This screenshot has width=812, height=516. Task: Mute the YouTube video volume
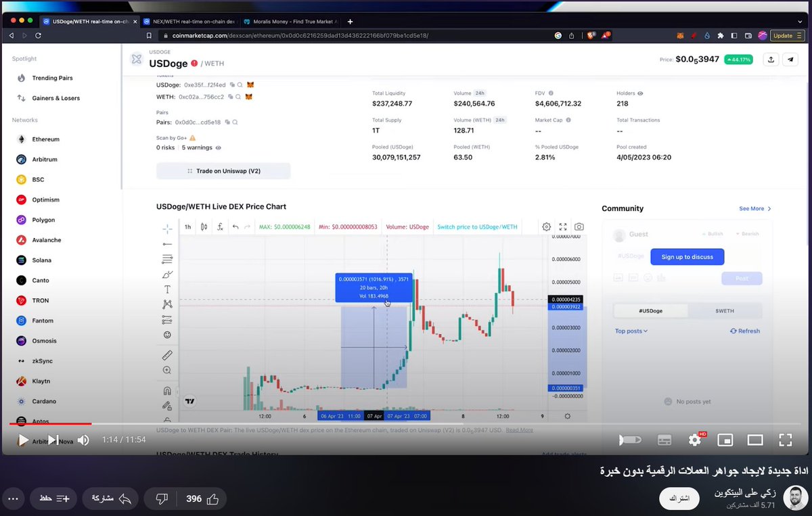[x=83, y=440]
